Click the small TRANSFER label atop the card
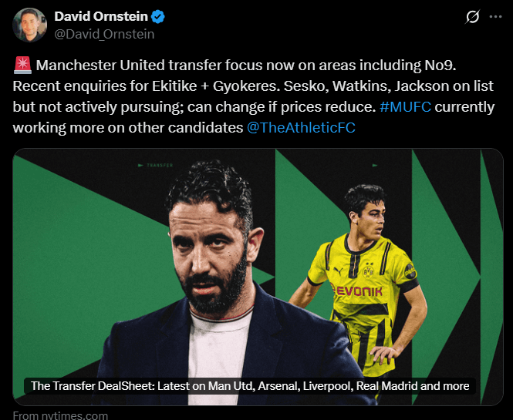 click(x=155, y=166)
